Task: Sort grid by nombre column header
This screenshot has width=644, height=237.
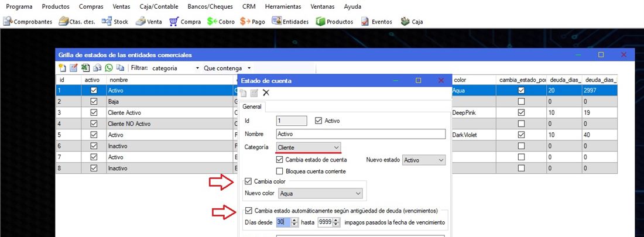Action: point(170,80)
